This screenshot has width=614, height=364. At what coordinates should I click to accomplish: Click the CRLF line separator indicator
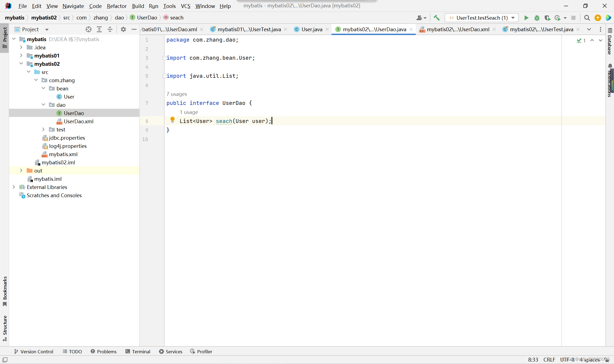pyautogui.click(x=549, y=359)
